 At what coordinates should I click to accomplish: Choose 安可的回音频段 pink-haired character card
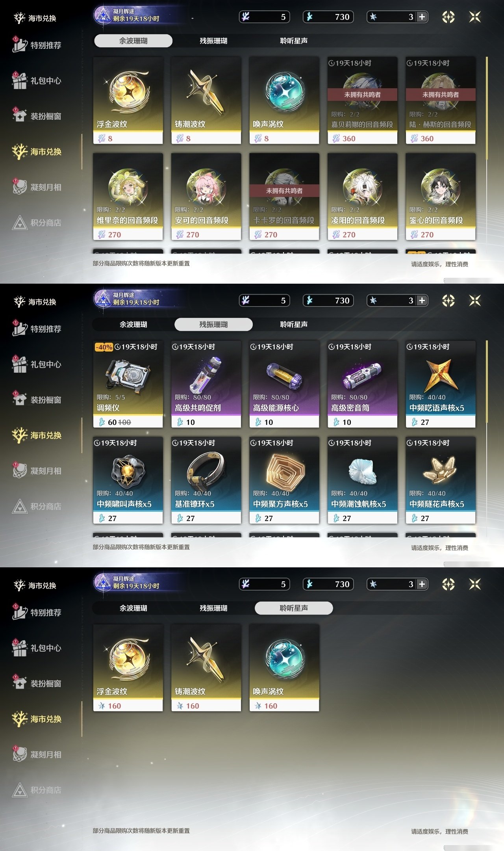[206, 197]
